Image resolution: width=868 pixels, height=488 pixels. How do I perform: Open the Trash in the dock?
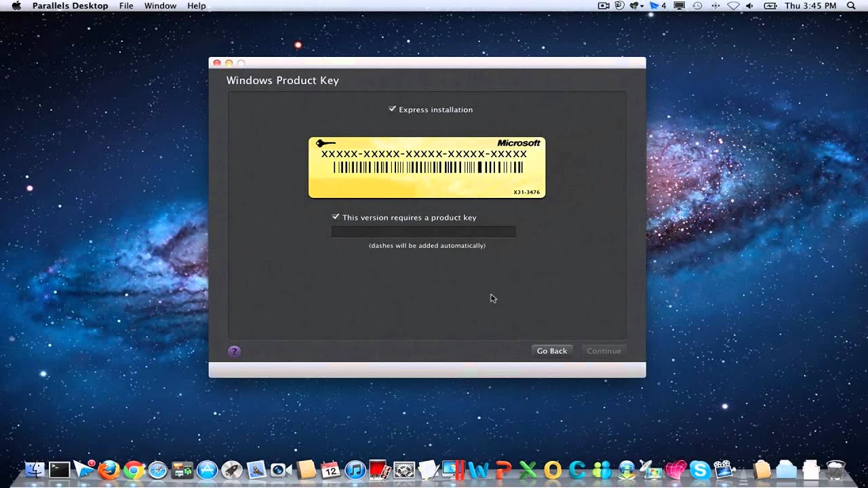pyautogui.click(x=836, y=469)
